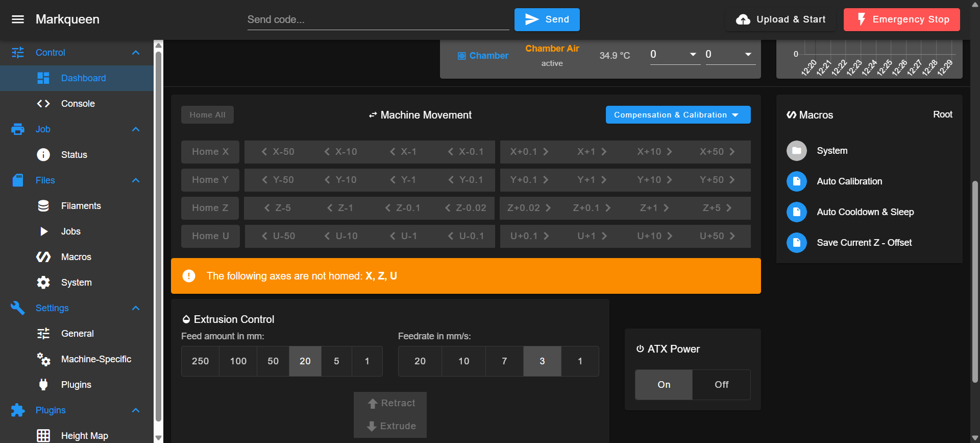Click the Job printer icon
This screenshot has width=980, height=443.
coord(18,129)
